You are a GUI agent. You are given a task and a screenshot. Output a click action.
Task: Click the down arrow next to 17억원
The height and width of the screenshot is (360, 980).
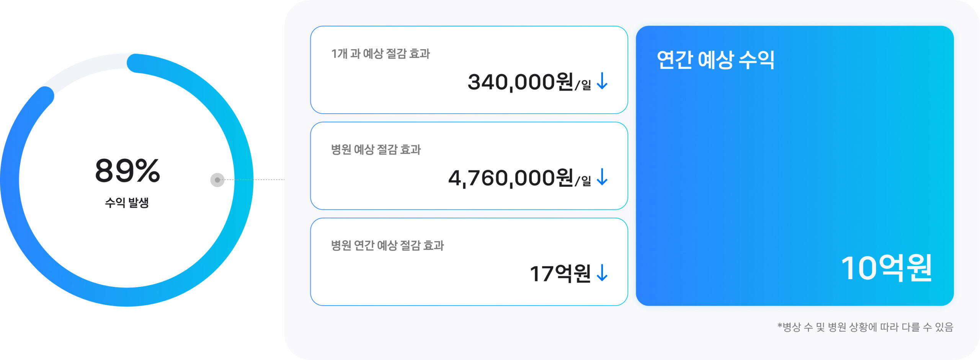[x=602, y=273]
